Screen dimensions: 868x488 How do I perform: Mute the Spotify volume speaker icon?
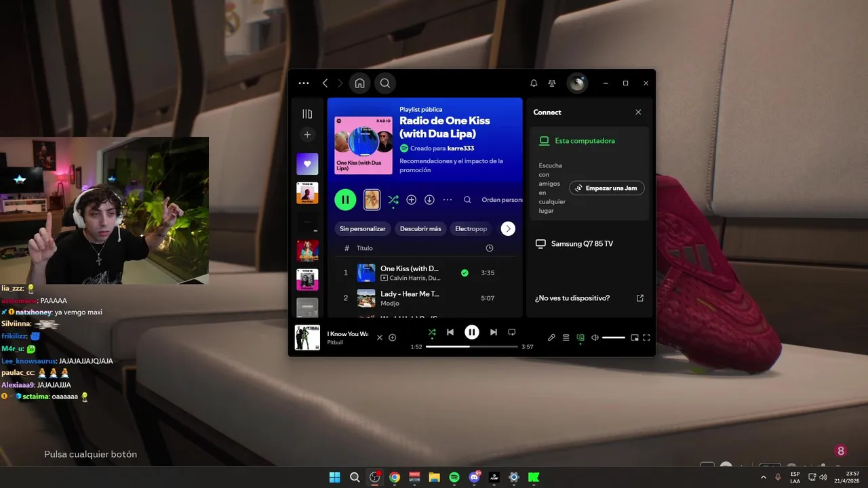(x=595, y=338)
